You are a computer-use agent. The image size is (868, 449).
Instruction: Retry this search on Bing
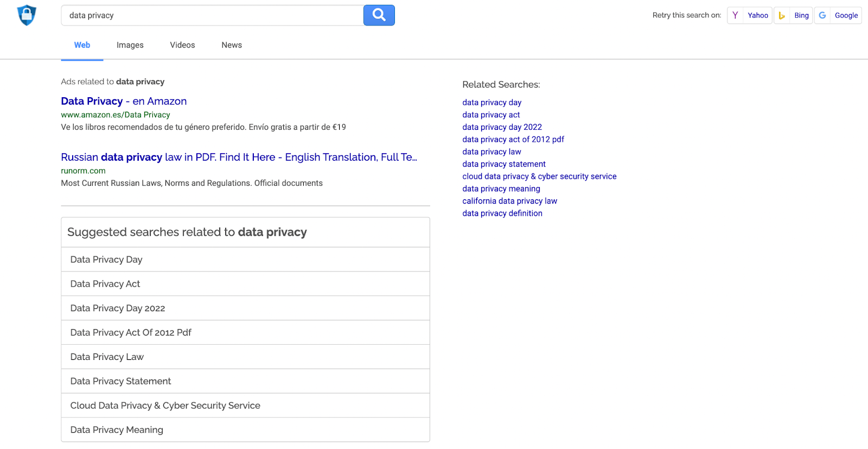click(794, 15)
